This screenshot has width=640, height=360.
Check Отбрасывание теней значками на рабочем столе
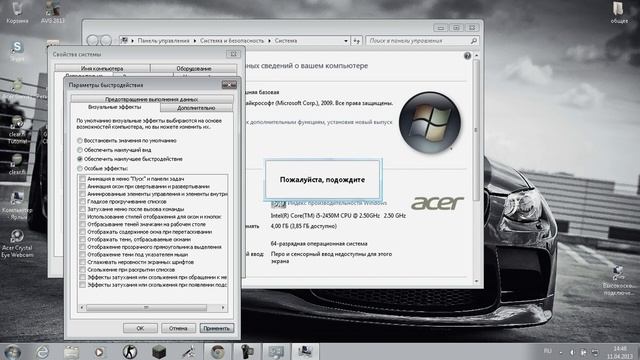click(x=82, y=224)
